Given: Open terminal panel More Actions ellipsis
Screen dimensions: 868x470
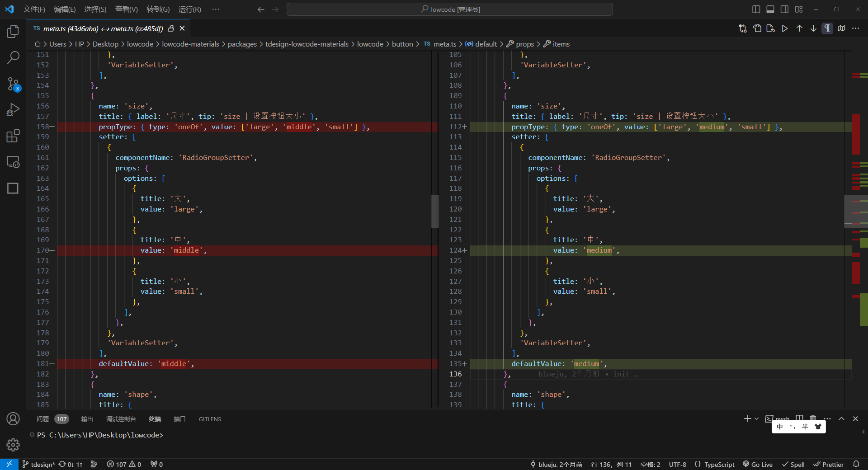Looking at the screenshot, I should 827,418.
